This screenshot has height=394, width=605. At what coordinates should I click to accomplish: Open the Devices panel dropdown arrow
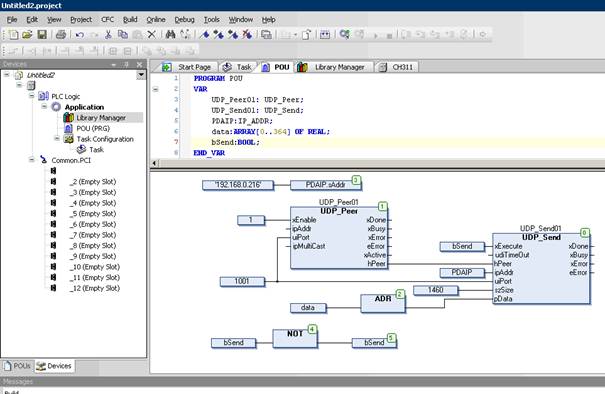point(141,75)
